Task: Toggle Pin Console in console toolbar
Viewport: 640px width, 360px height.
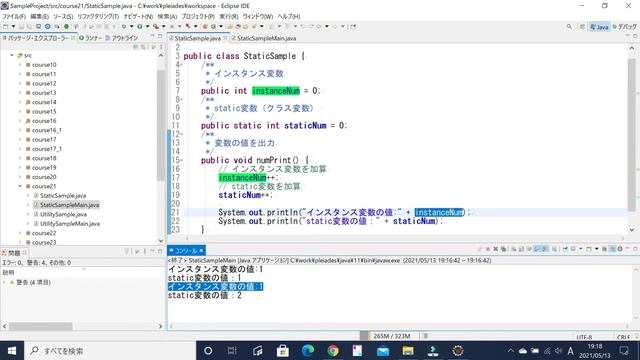Action: point(565,249)
